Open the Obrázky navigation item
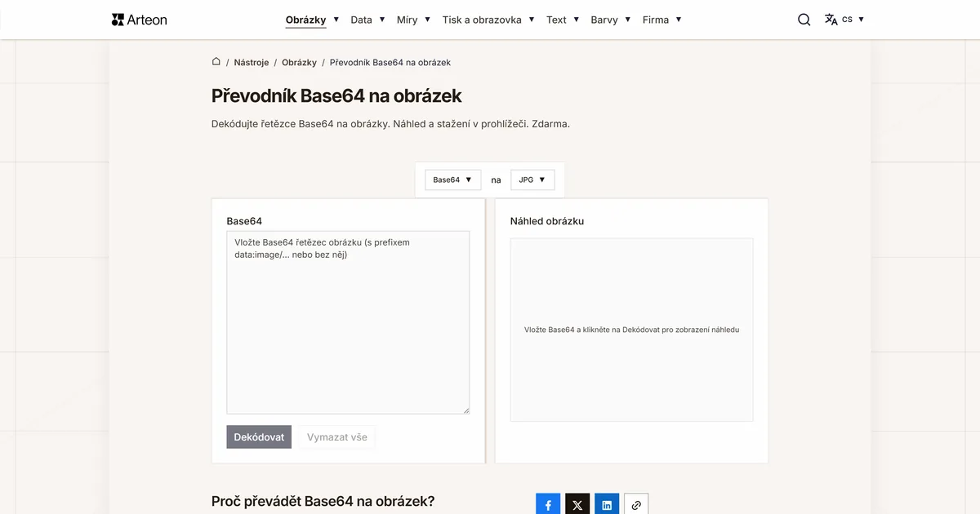The width and height of the screenshot is (980, 514). tap(306, 20)
